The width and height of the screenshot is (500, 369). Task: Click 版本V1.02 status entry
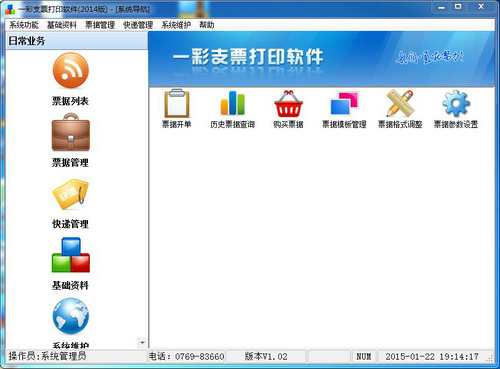click(266, 356)
